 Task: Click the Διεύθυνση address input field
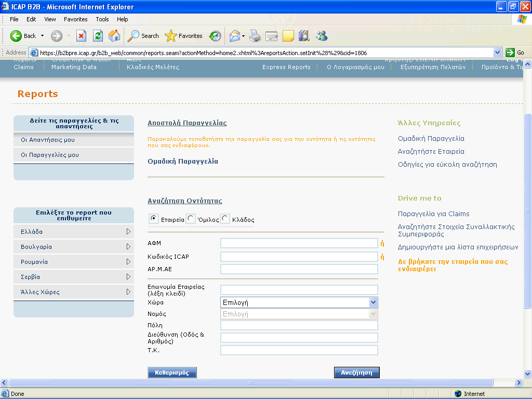299,338
